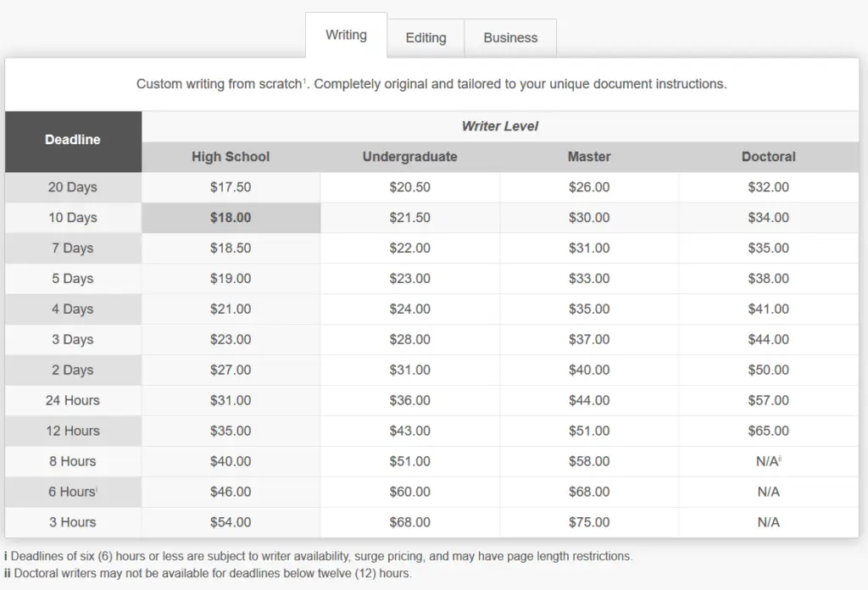The height and width of the screenshot is (590, 868).
Task: Click the Deadline header cell
Action: [73, 138]
